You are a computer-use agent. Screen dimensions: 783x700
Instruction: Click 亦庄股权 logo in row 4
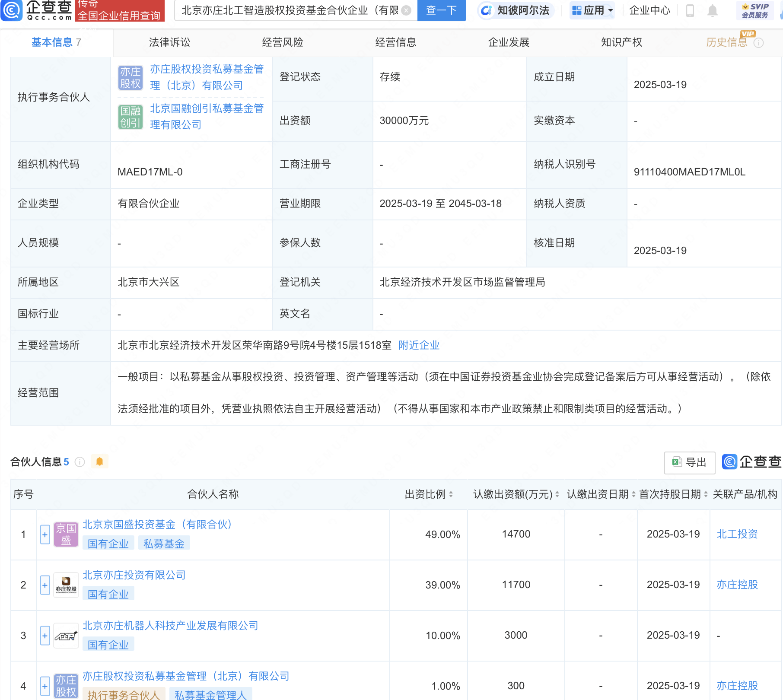pos(66,686)
